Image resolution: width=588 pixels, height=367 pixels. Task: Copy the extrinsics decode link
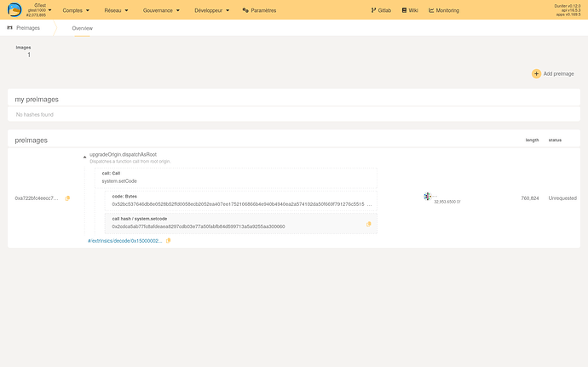tap(169, 241)
